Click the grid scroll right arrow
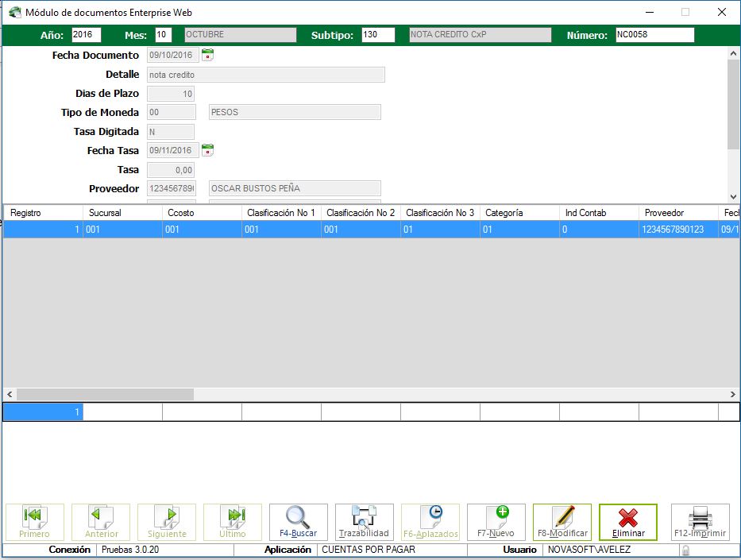 pos(733,394)
